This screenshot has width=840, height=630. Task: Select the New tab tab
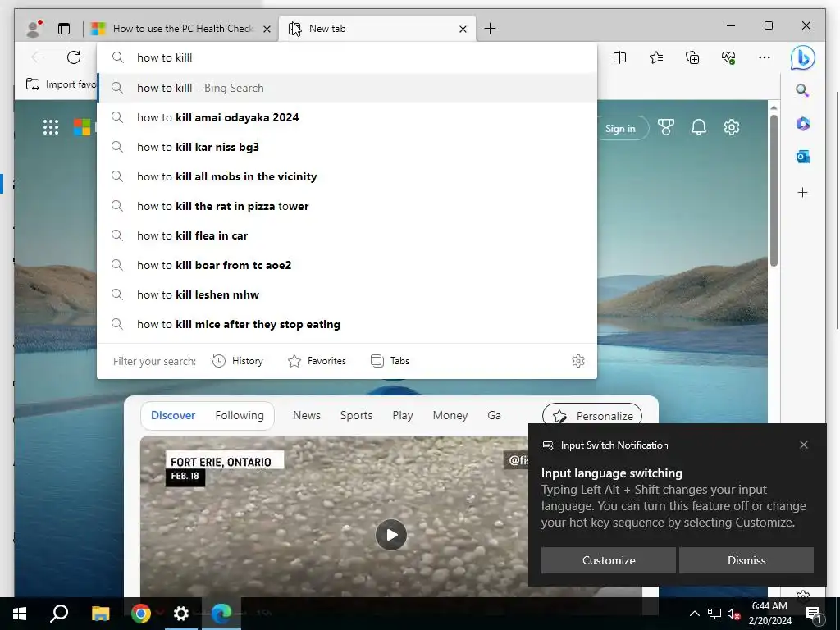pyautogui.click(x=377, y=29)
